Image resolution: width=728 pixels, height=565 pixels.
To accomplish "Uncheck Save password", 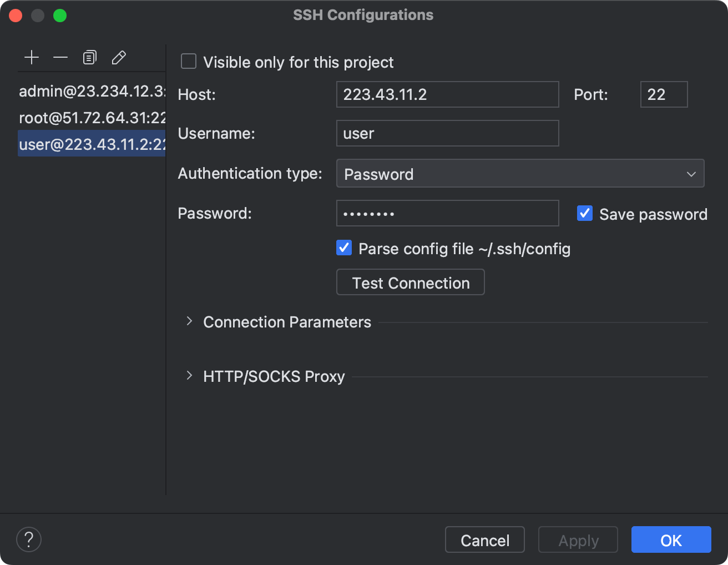I will (x=584, y=213).
